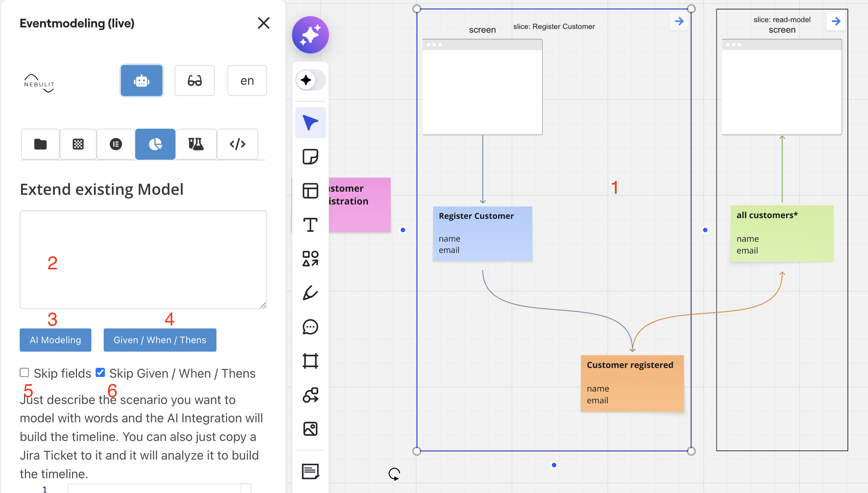
Task: Click the Given / When / Thens button
Action: pyautogui.click(x=160, y=340)
